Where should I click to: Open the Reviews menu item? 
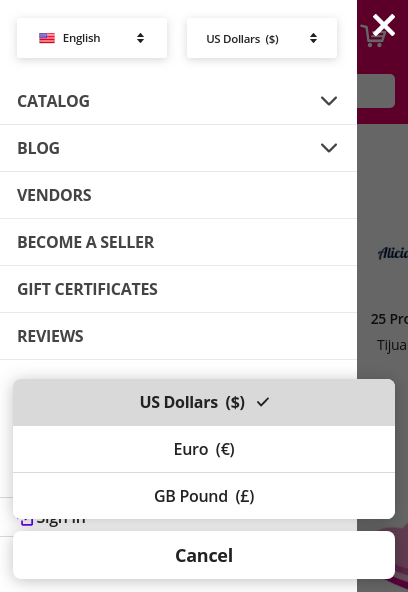(178, 336)
